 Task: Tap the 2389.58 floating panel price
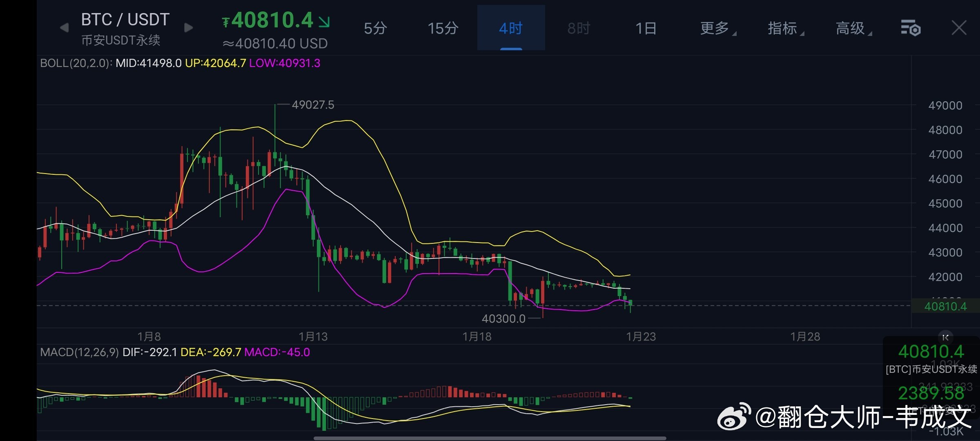(931, 393)
